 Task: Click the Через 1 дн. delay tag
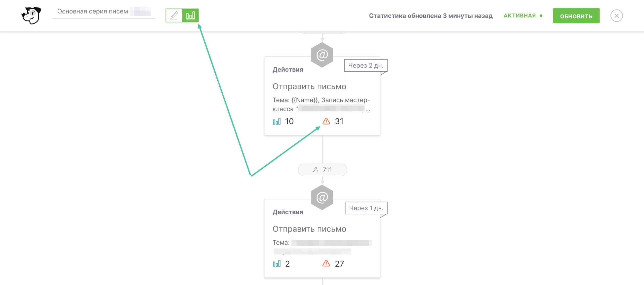pos(366,208)
